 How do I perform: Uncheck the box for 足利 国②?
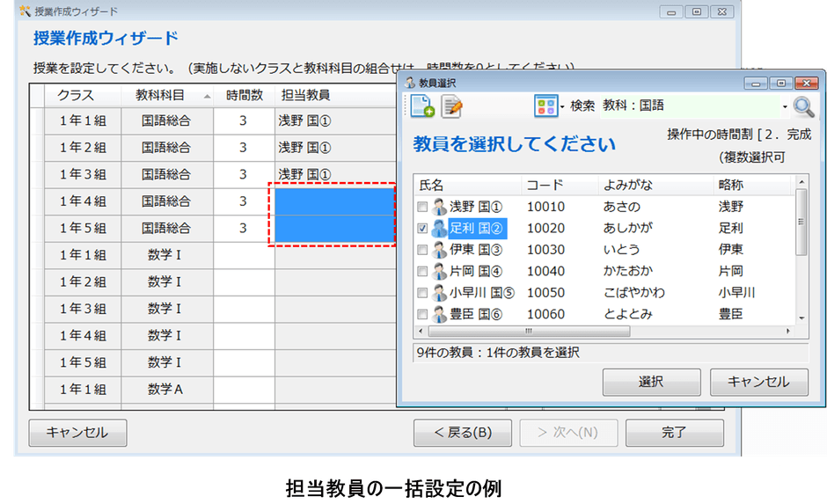[422, 229]
